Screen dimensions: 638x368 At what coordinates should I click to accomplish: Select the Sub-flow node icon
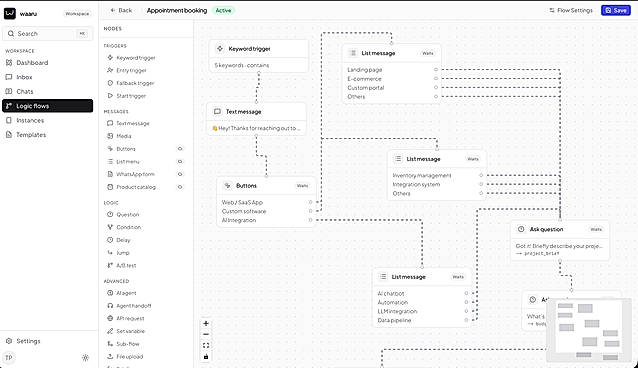[110, 344]
